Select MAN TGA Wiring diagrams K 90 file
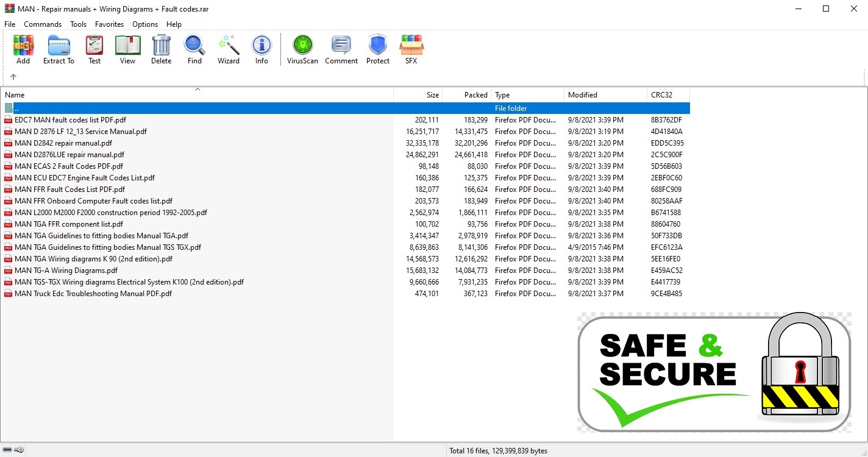This screenshot has width=868, height=457. pos(93,259)
